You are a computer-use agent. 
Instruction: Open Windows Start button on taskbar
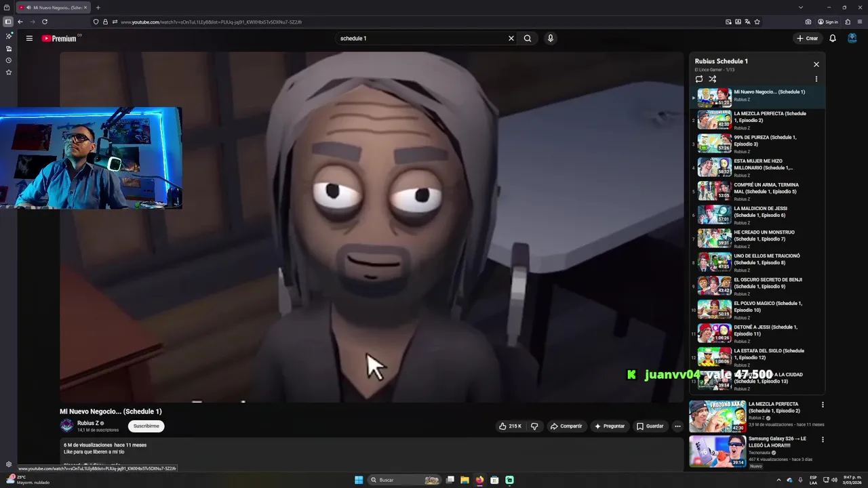click(359, 480)
